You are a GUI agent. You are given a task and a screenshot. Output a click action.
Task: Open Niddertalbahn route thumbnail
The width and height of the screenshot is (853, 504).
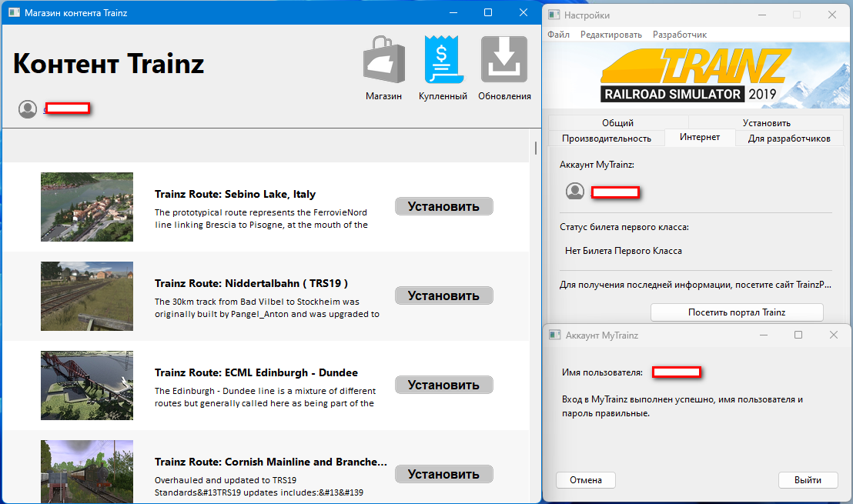point(87,296)
